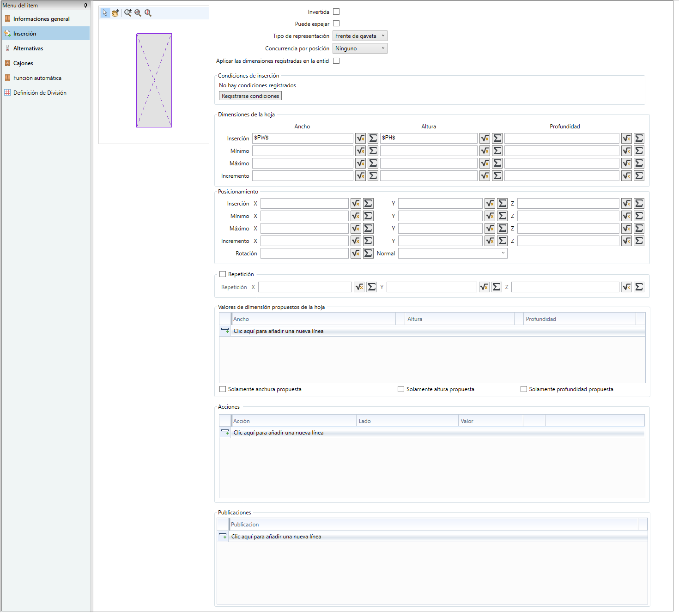Open formula editor for Inserción Ancho
The height and width of the screenshot is (616, 679).
click(360, 138)
